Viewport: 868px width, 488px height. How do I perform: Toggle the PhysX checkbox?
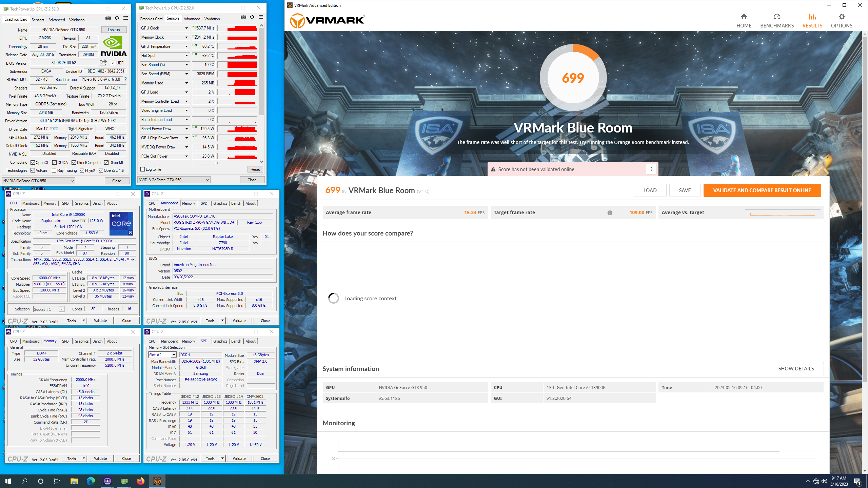(82, 170)
